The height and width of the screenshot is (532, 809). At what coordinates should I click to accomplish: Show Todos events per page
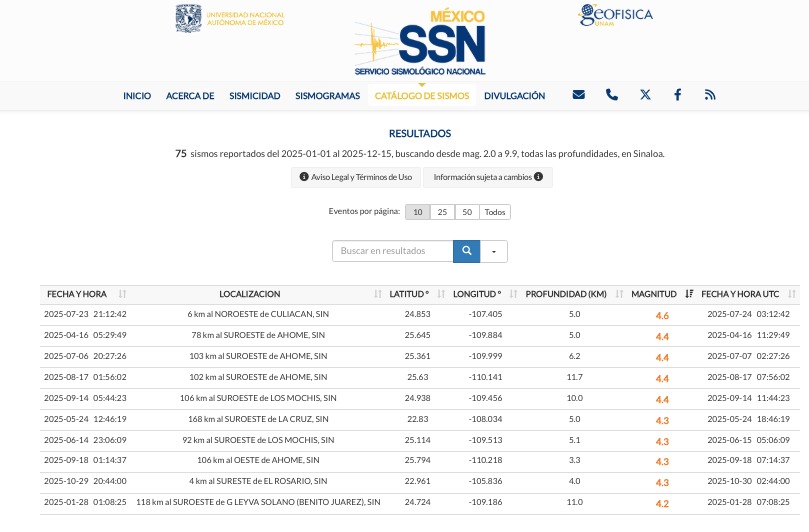click(495, 212)
